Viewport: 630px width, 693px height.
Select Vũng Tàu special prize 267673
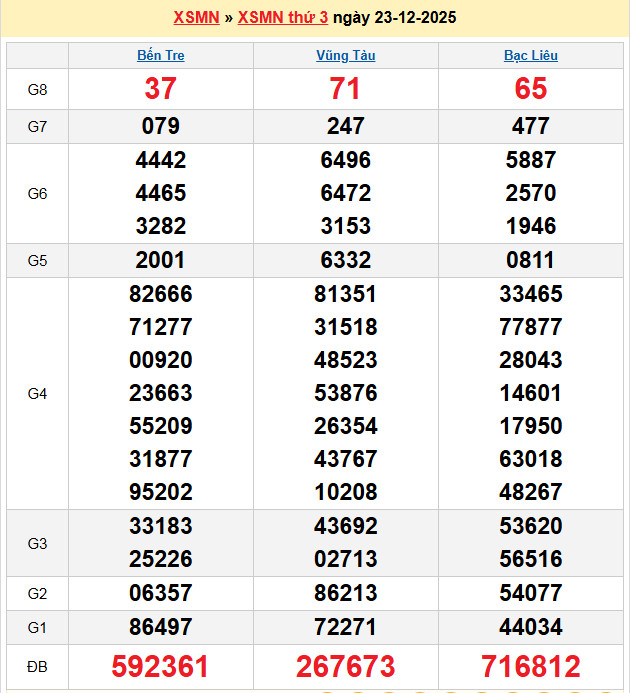[346, 666]
